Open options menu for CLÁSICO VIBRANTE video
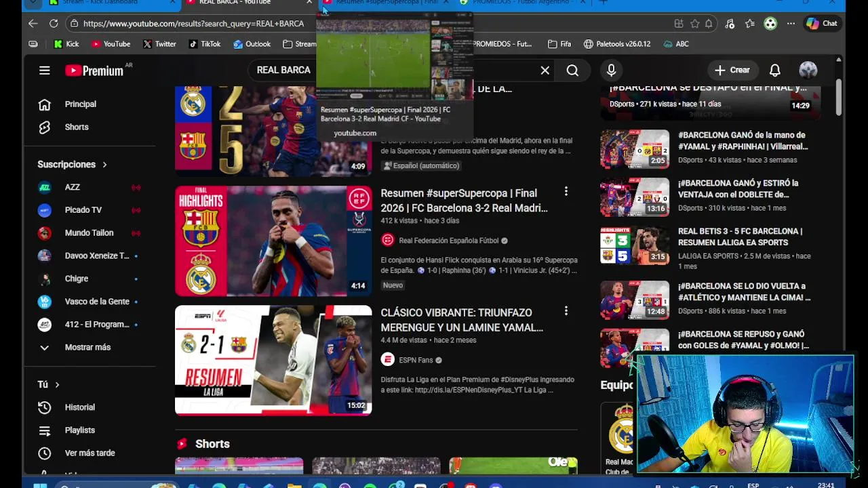868x488 pixels. [566, 311]
